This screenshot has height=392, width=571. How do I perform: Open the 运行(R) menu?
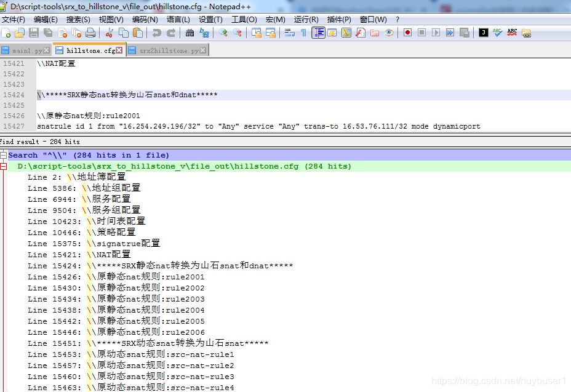306,20
